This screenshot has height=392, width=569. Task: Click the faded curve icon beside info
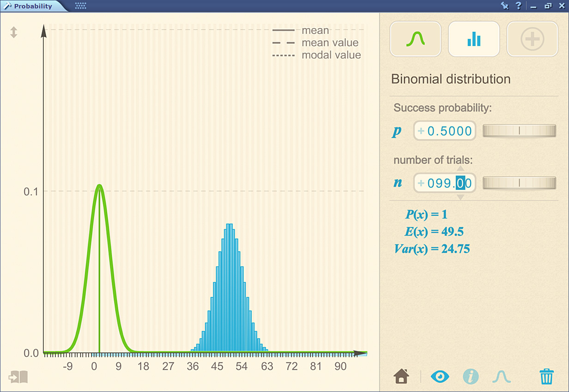[x=501, y=376]
